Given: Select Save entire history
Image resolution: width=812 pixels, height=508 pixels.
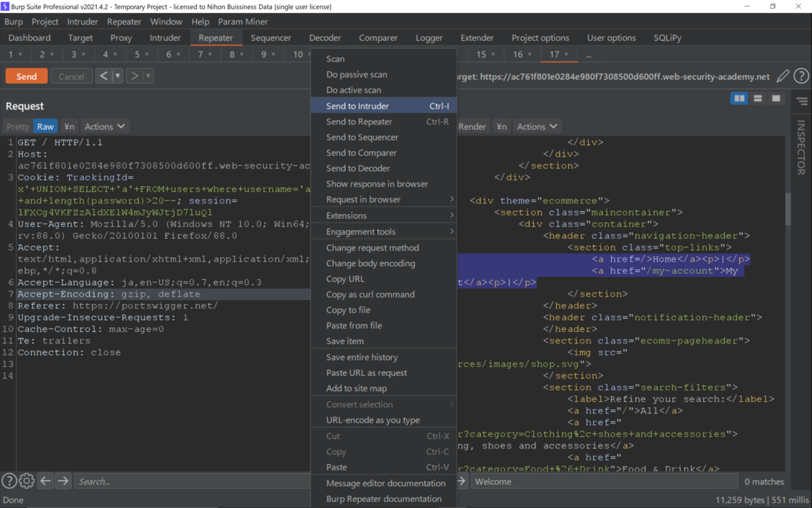Looking at the screenshot, I should tap(384, 357).
